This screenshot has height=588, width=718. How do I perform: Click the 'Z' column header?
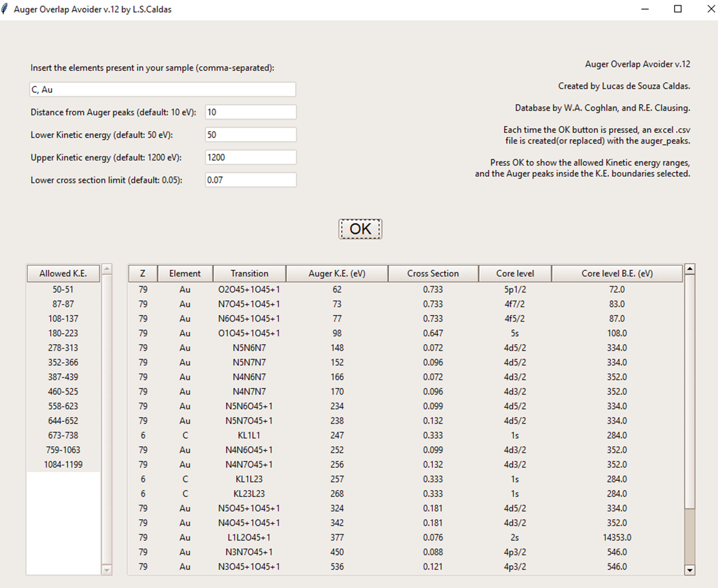click(142, 273)
